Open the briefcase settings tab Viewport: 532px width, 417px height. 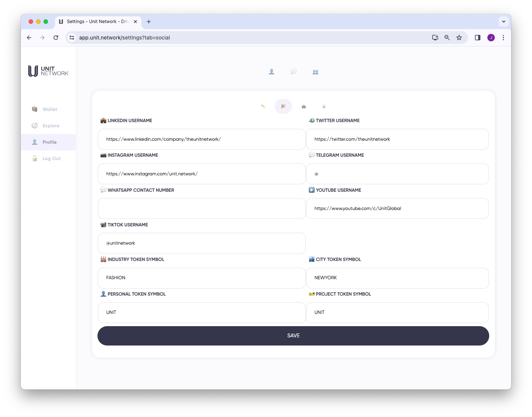[304, 106]
